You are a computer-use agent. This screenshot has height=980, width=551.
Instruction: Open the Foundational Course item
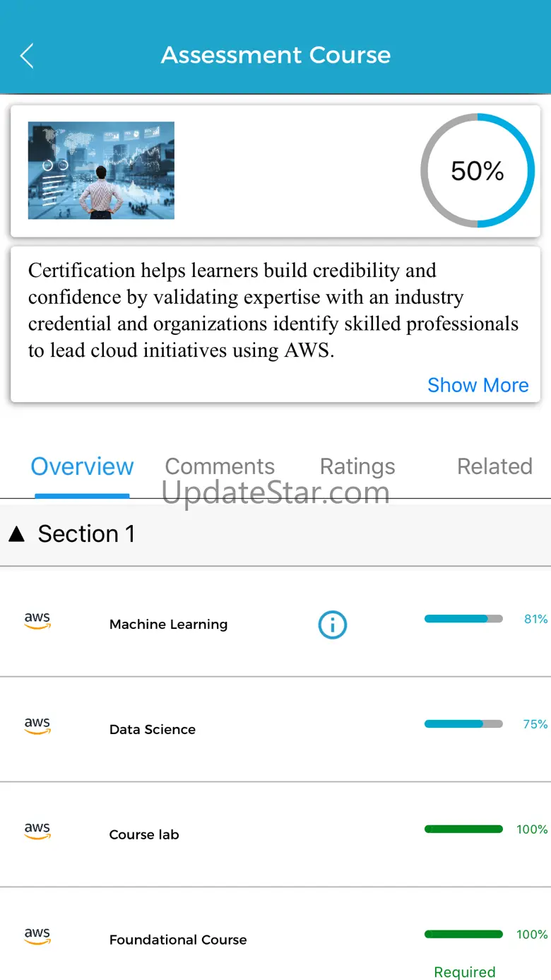tap(275, 934)
